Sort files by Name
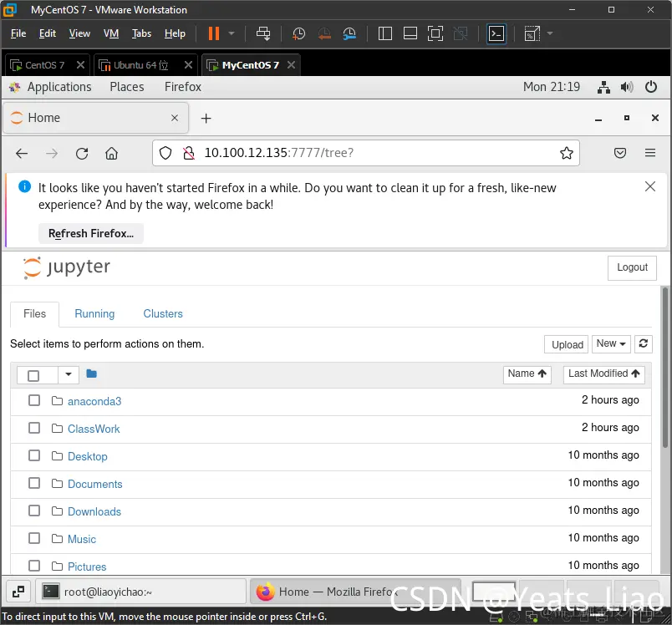 click(527, 374)
